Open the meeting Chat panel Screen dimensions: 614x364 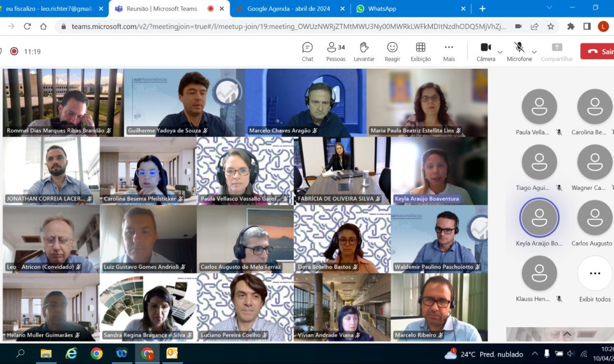click(x=308, y=52)
